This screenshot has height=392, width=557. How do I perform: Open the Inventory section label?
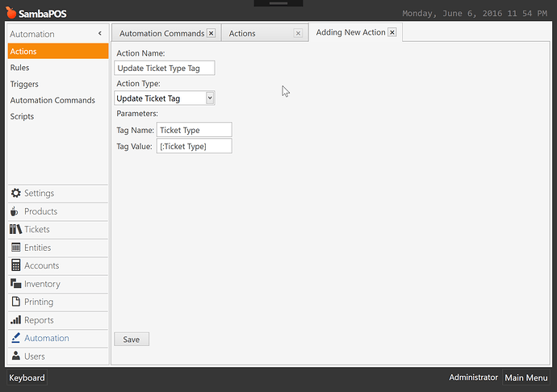click(42, 284)
